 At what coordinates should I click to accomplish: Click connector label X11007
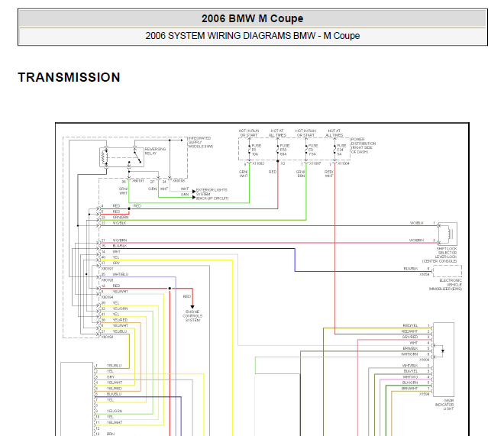click(315, 164)
